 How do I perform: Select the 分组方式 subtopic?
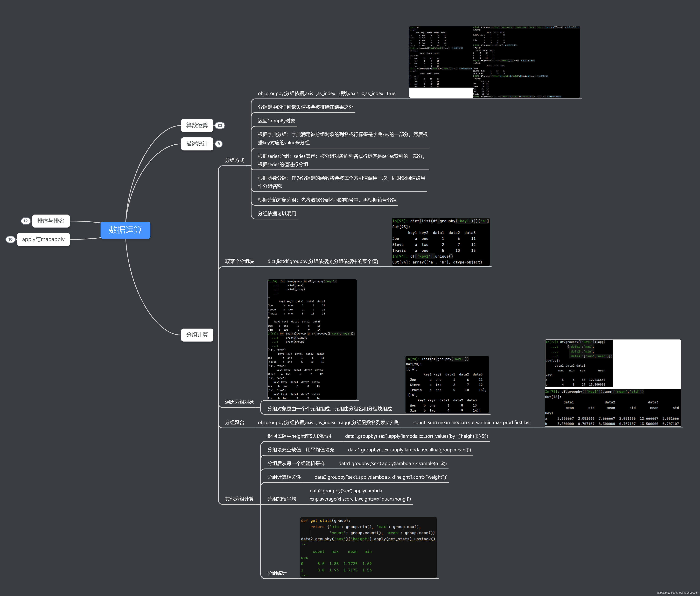[234, 160]
